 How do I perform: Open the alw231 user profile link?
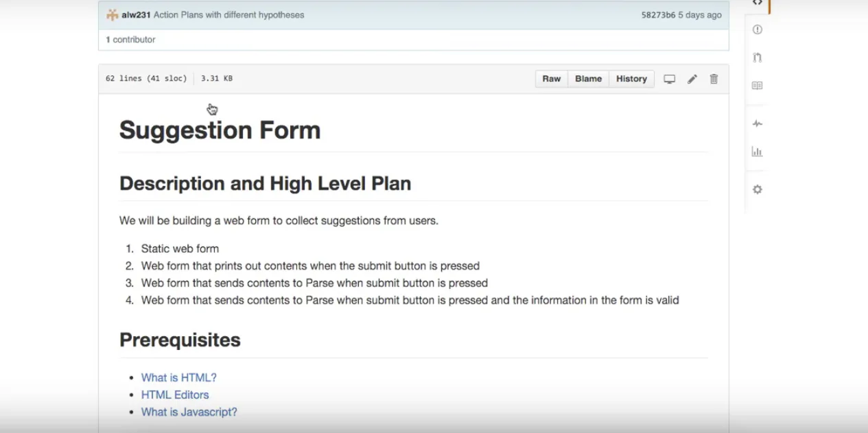coord(136,15)
